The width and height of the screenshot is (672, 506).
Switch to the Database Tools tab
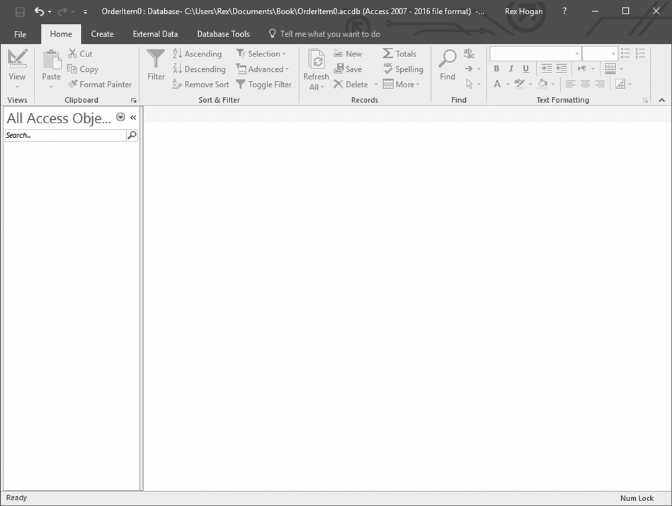223,34
